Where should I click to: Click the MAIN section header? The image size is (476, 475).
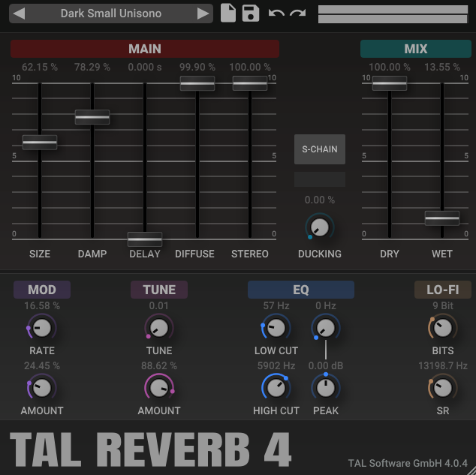pos(145,49)
